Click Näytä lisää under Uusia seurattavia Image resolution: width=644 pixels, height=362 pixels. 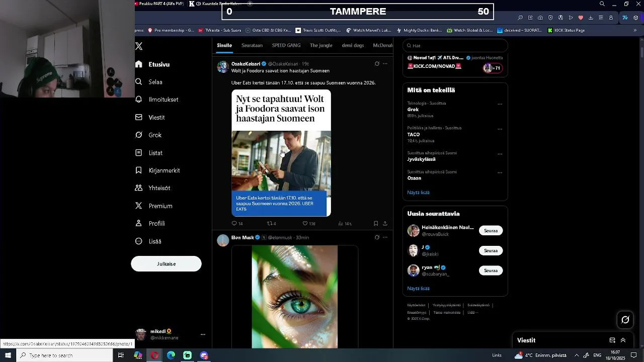[418, 289]
